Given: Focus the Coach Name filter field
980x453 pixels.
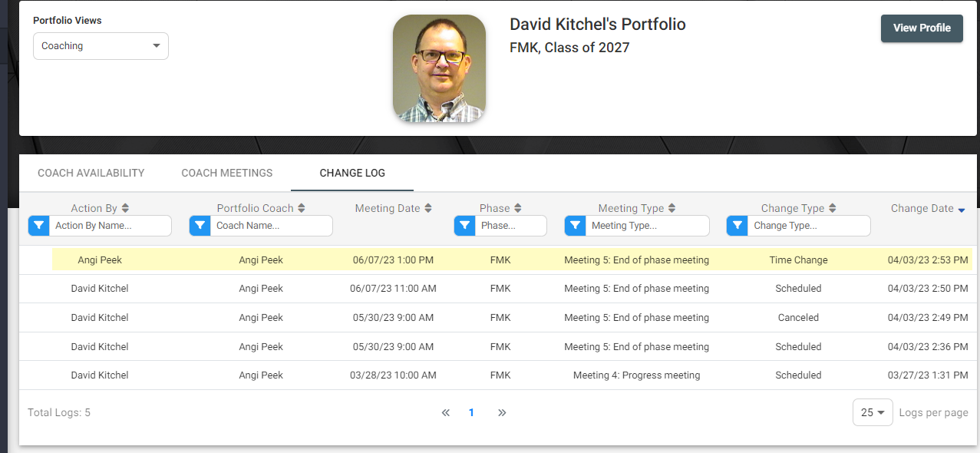Looking at the screenshot, I should (x=272, y=226).
